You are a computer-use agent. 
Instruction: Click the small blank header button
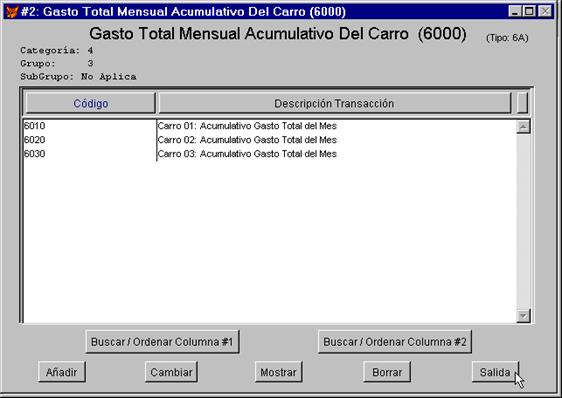coord(523,103)
